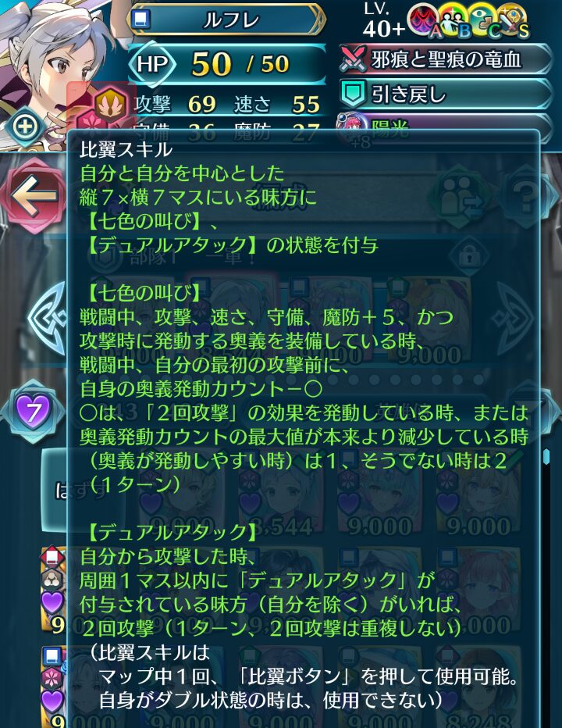Screen dimensions: 562x728
Task: Open weapon skill 邪痕と聖痕の竜血
Action: 446,59
